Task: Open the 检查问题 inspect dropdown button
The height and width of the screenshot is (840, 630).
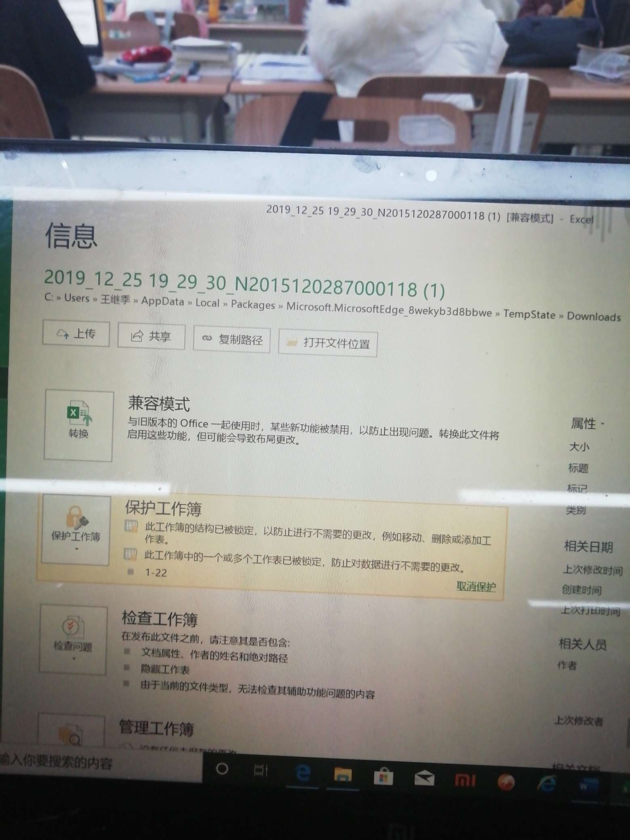Action: 73,640
